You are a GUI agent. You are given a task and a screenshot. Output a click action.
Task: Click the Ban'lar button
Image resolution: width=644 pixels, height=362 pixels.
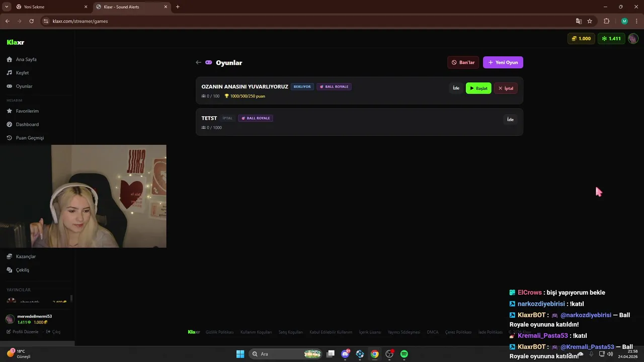click(463, 62)
